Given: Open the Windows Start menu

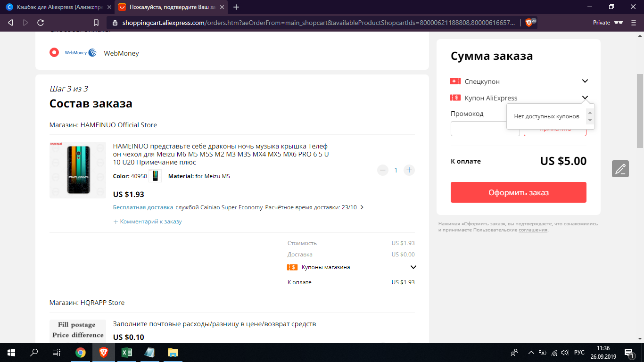Looking at the screenshot, I should tap(11, 353).
